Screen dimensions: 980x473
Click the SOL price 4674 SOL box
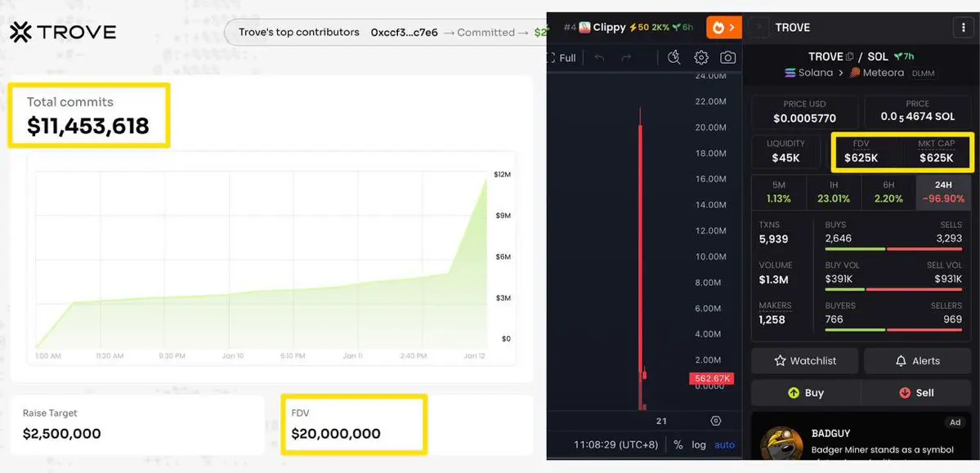tap(918, 112)
